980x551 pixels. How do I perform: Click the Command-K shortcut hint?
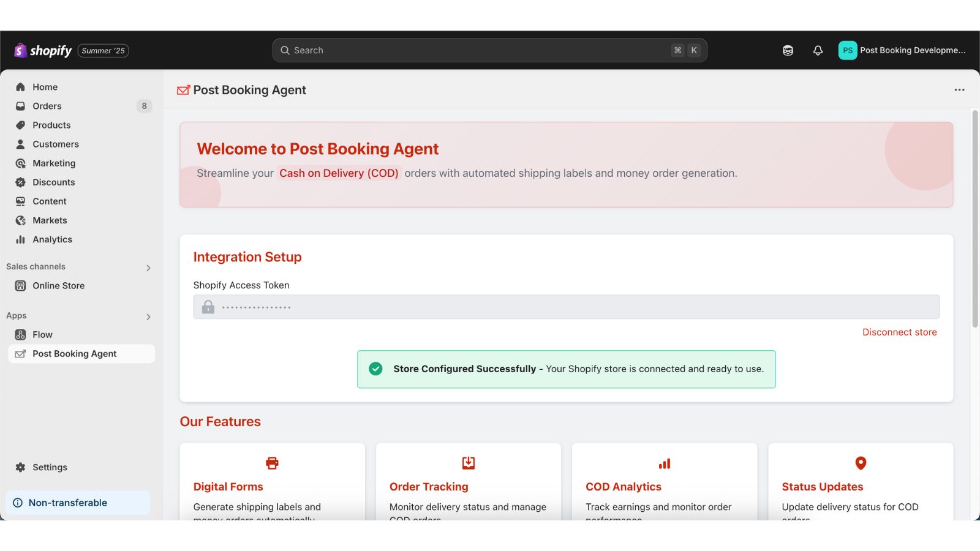point(686,50)
